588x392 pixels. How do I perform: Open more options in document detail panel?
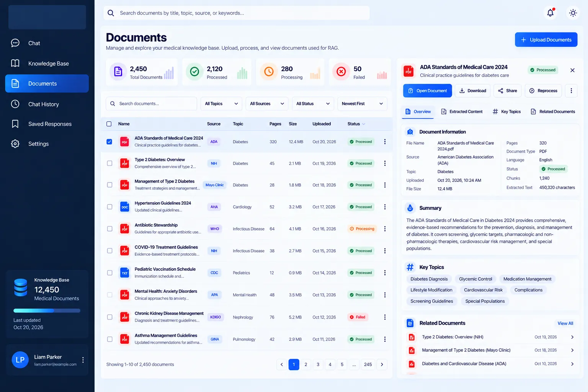(571, 91)
